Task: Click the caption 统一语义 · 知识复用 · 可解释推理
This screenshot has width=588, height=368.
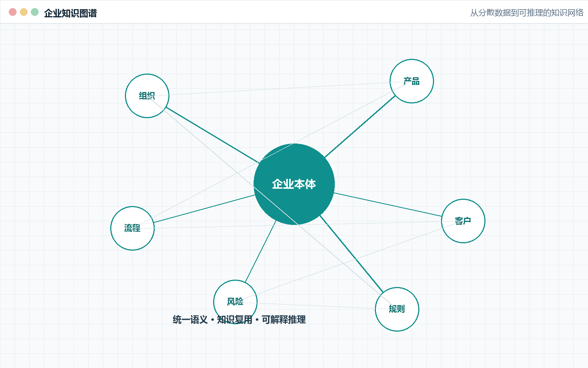Action: click(x=239, y=319)
